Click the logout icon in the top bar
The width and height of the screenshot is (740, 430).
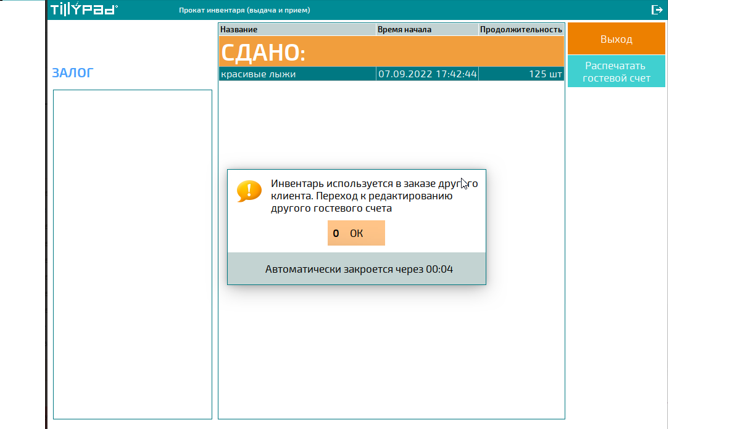[656, 10]
